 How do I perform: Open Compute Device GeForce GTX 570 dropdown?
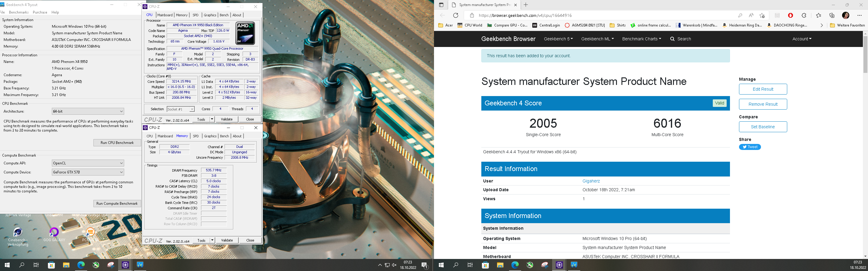88,172
